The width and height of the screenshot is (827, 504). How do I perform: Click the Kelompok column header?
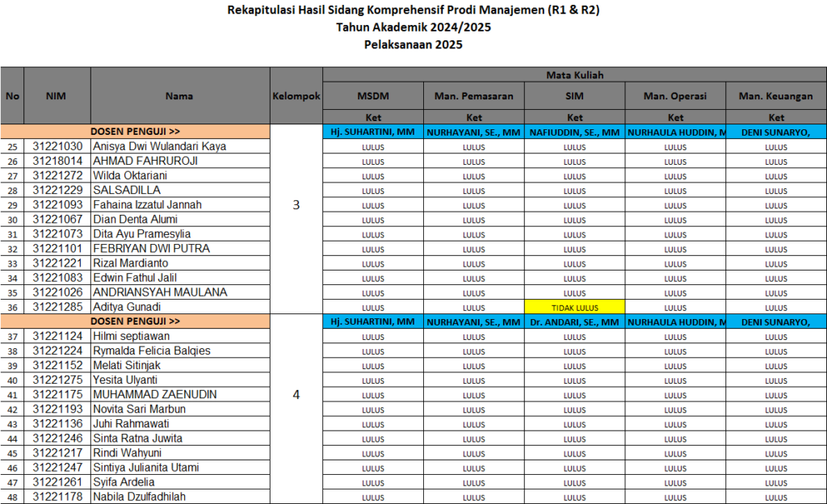(296, 96)
